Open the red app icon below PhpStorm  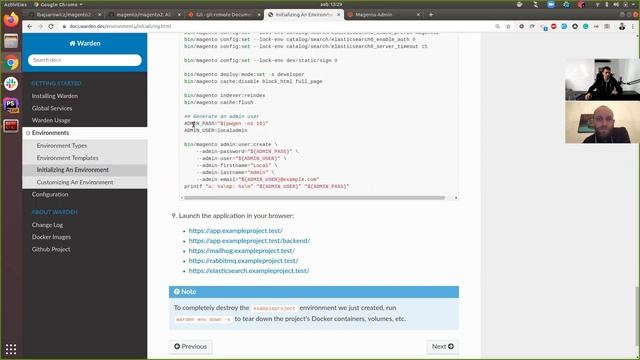pyautogui.click(x=11, y=126)
